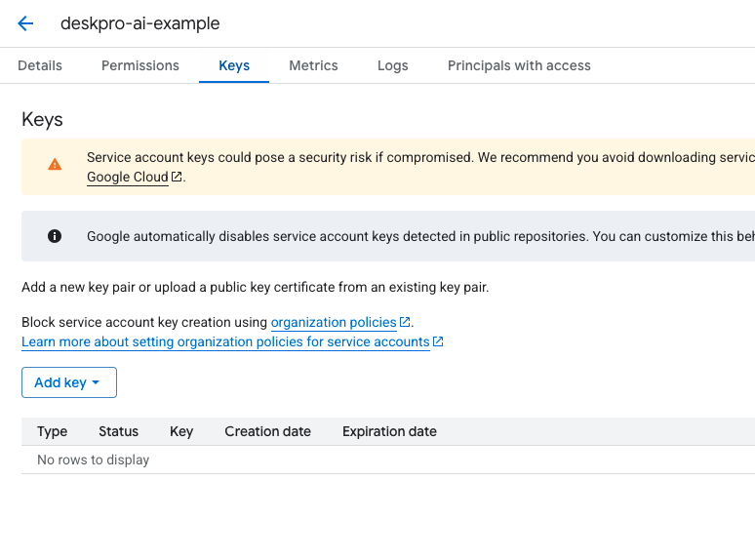Click external icon after Learn more link
Image resolution: width=755 pixels, height=560 pixels.
[438, 341]
